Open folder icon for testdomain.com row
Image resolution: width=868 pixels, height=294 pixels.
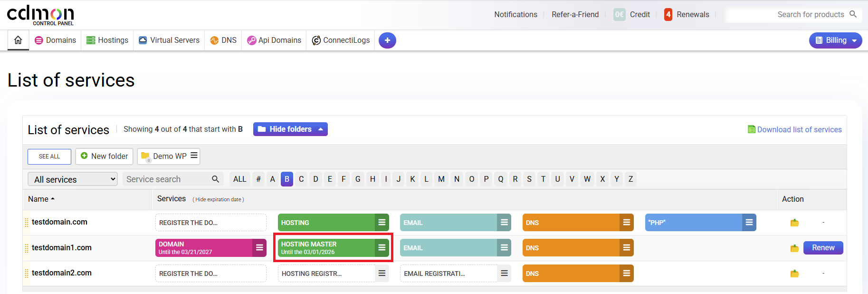tap(794, 223)
